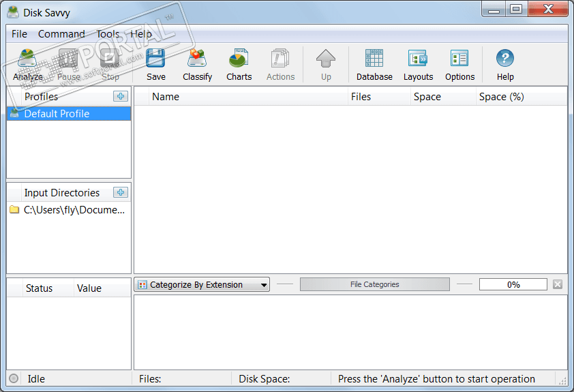This screenshot has width=574, height=392.
Task: Sort by the Space column header
Action: click(443, 97)
